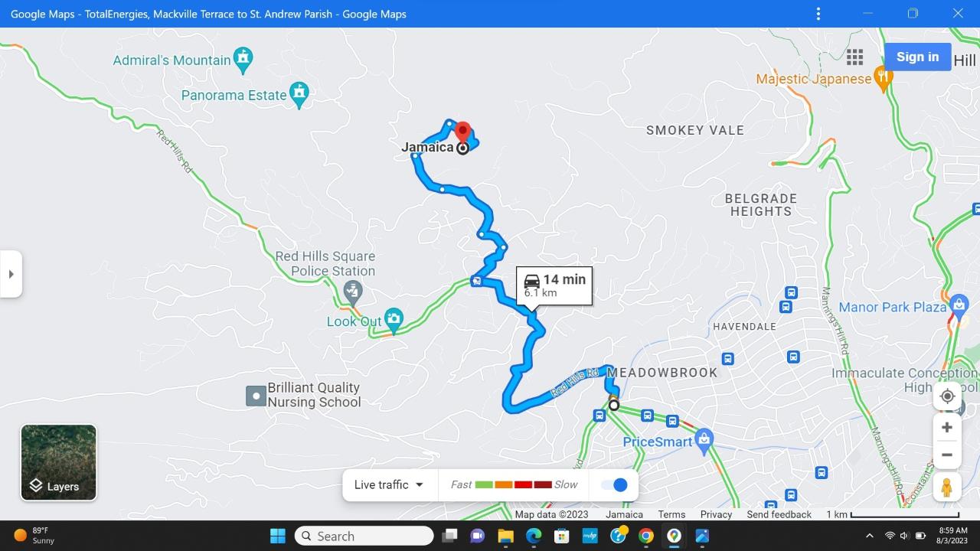The image size is (980, 551).
Task: Open the Layers satellite thumbnail
Action: coord(59,462)
